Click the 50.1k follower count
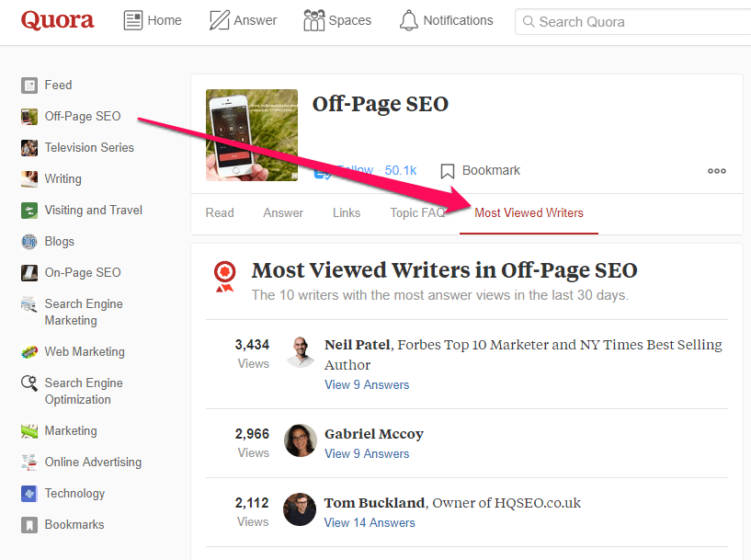Viewport: 751px width, 560px height. (x=401, y=170)
